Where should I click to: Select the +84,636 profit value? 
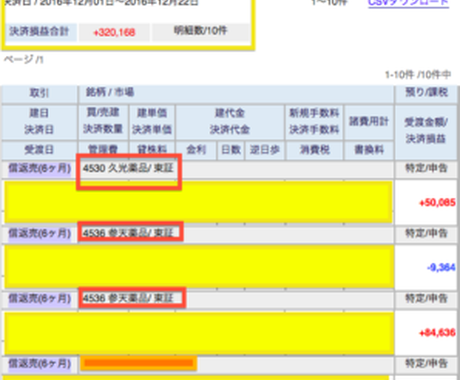coord(437,332)
